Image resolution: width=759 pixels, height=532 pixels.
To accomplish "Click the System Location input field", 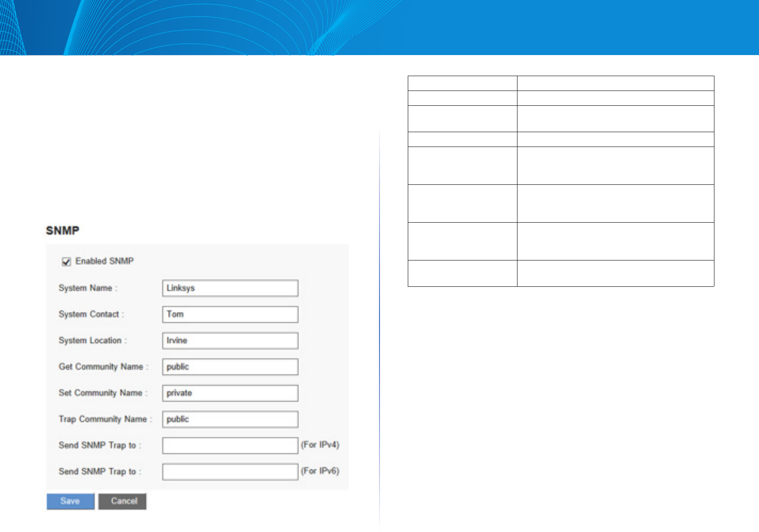I will [230, 340].
